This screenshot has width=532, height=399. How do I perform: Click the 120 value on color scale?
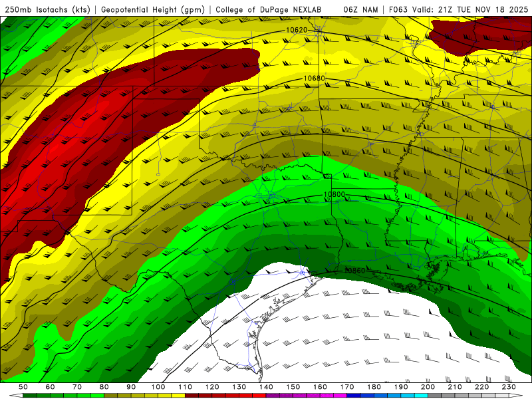tap(212, 387)
